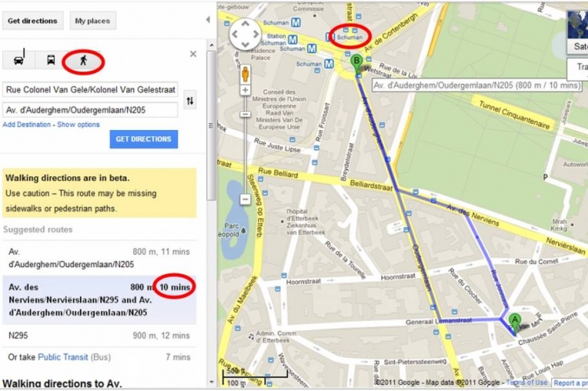This screenshot has height=391, width=588.
Task: Select the bus public transit mode icon
Action: 51,60
